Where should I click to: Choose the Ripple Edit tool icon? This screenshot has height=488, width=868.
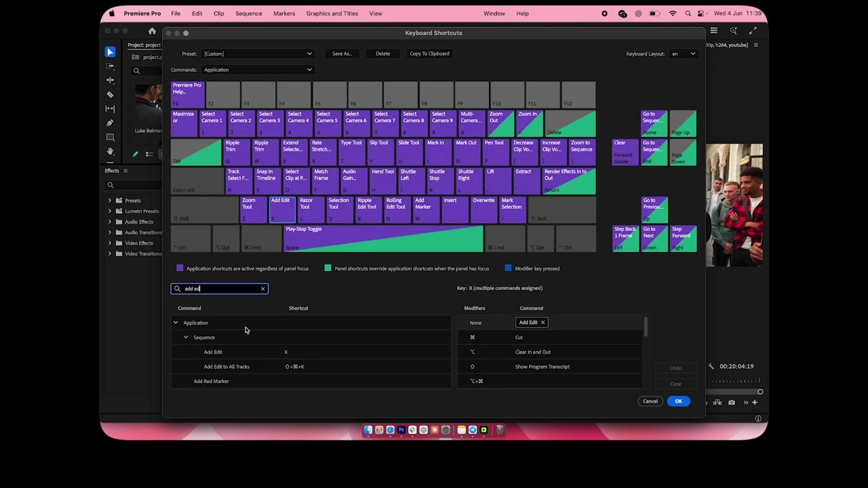pos(110,81)
